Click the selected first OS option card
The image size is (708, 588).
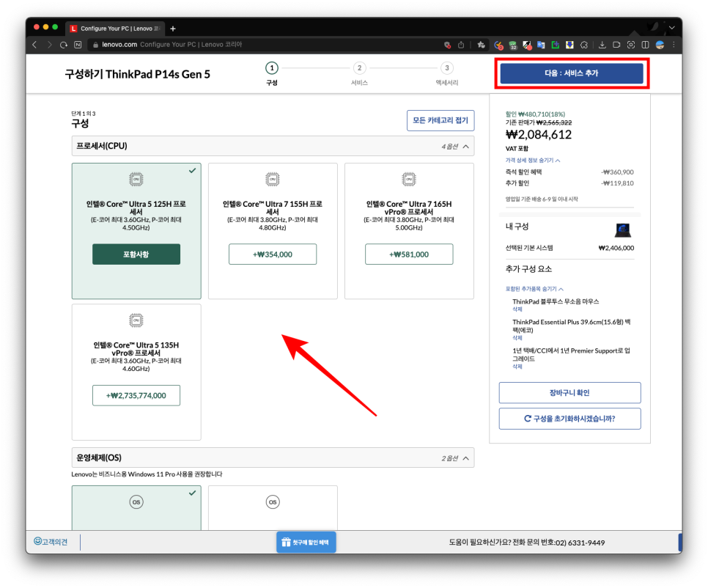click(136, 507)
